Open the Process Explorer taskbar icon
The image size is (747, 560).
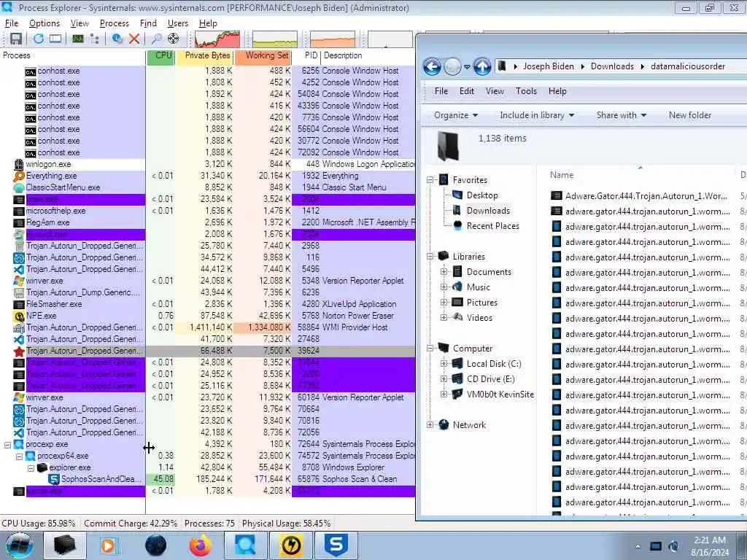pos(245,545)
